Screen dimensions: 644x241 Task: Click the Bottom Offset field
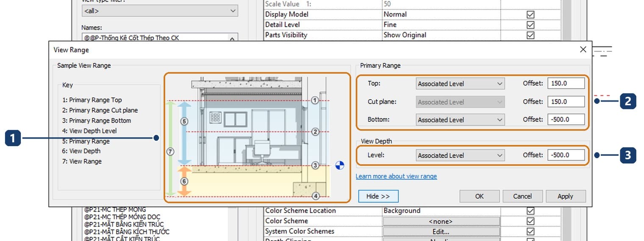click(566, 119)
